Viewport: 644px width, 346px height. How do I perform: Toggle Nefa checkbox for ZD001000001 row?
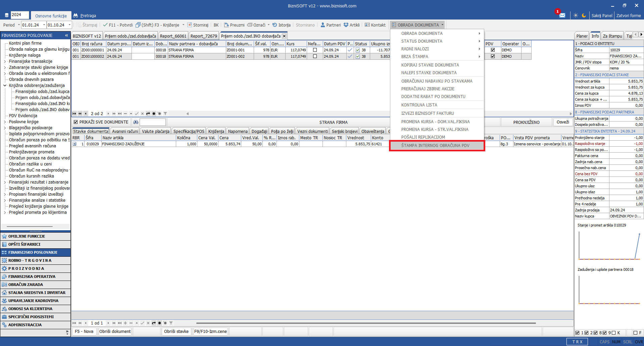tap(315, 50)
